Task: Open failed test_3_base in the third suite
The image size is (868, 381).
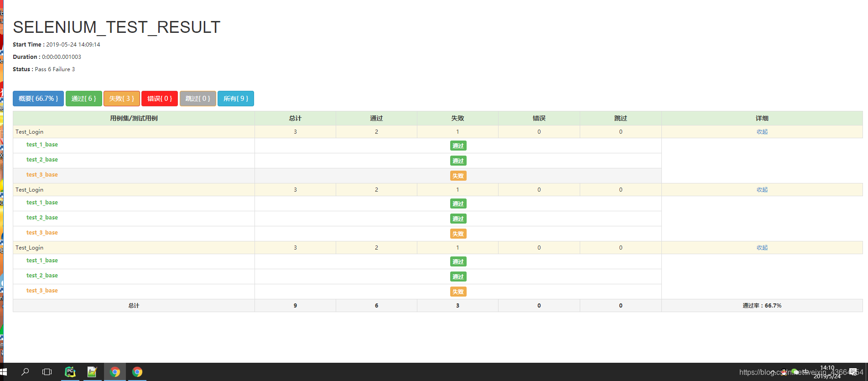Action: coord(42,291)
